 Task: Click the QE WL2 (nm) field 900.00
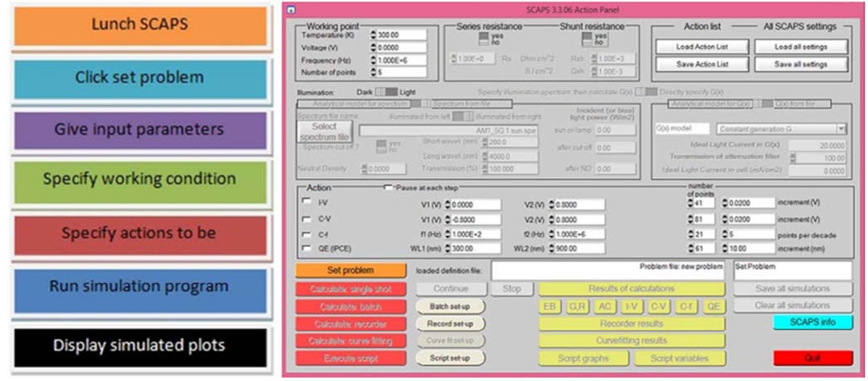click(x=579, y=248)
